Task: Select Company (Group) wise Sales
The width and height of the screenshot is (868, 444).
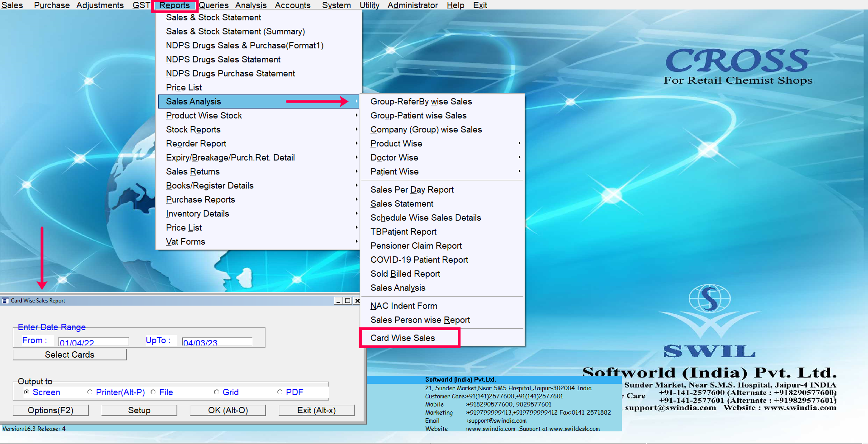Action: pos(442,130)
